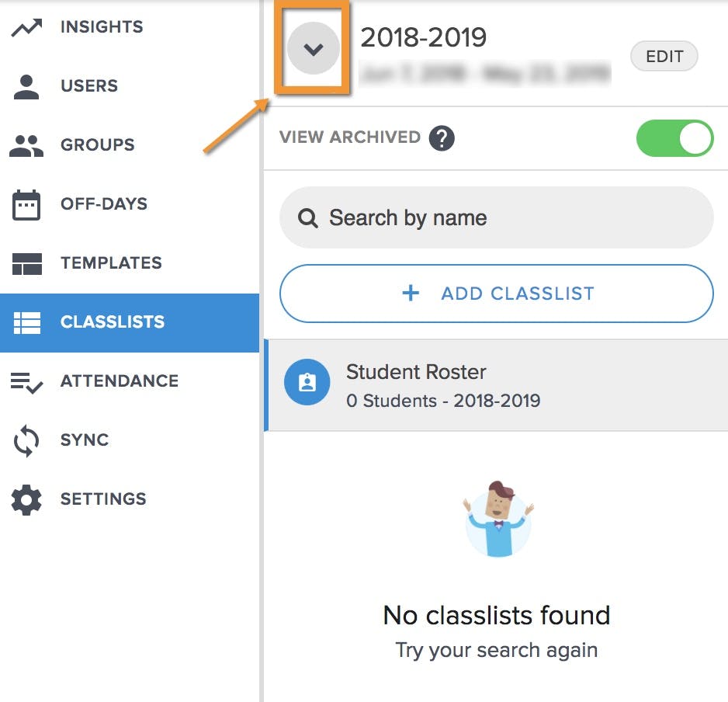
Task: Select the Student Roster classlist entry
Action: tap(496, 385)
